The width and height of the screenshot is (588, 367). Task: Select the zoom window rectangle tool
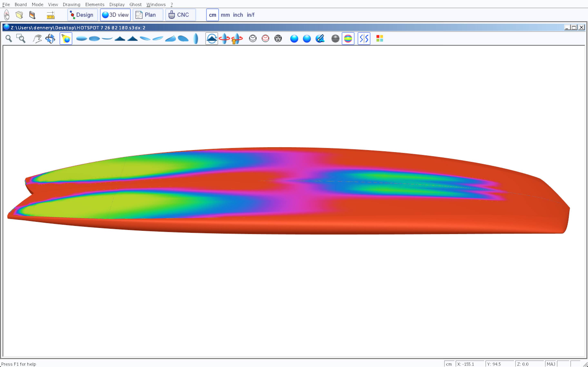[x=21, y=39]
